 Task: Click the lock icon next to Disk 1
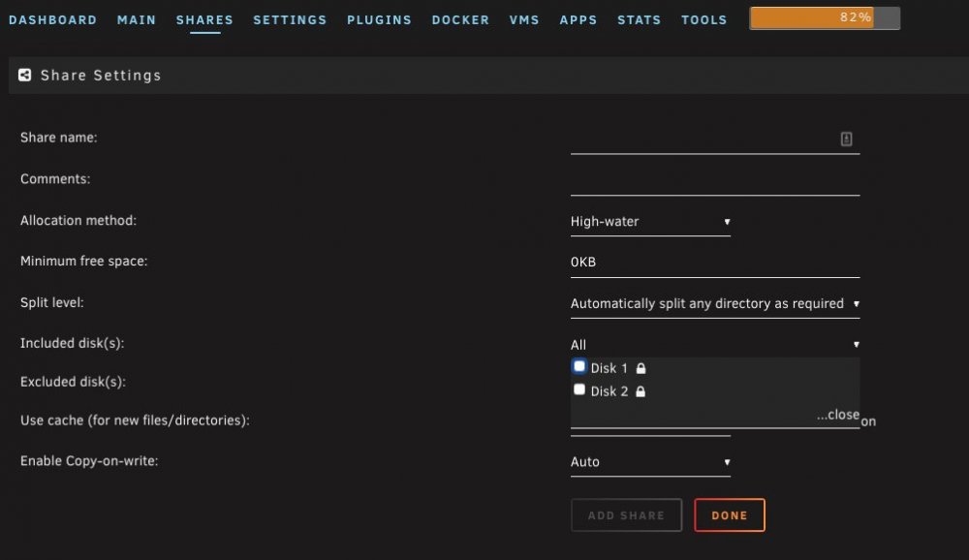tap(641, 368)
